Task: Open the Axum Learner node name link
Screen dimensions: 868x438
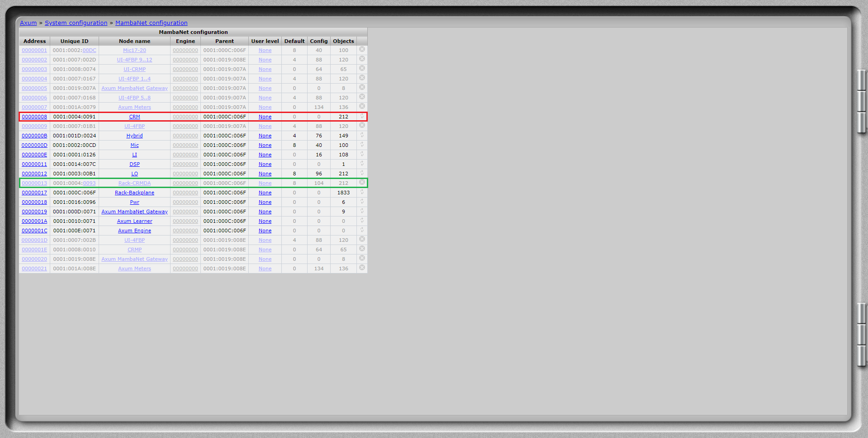Action: pos(134,221)
